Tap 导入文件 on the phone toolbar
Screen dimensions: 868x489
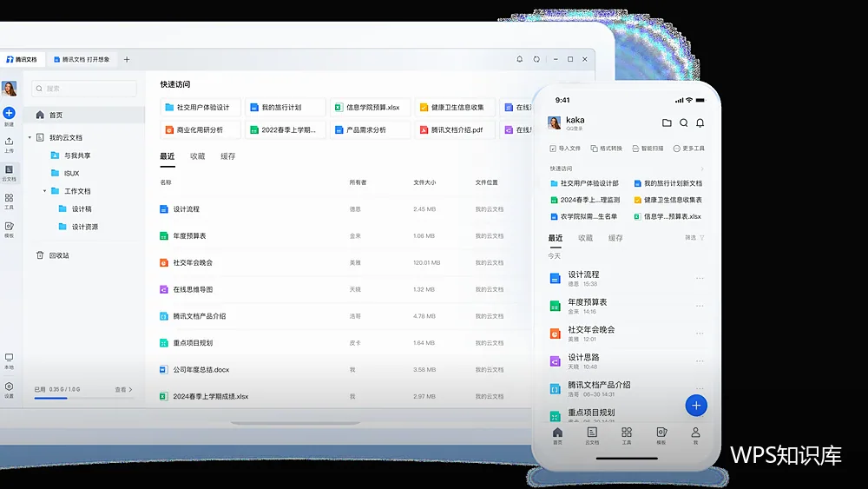point(565,149)
